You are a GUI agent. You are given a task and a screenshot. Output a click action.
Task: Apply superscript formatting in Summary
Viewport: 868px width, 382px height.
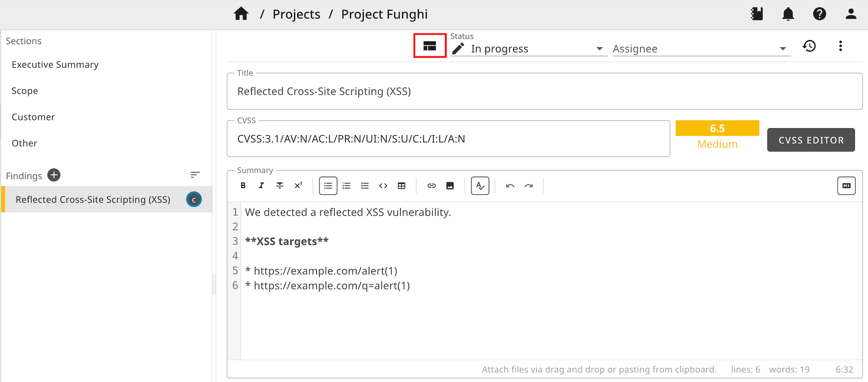click(298, 185)
